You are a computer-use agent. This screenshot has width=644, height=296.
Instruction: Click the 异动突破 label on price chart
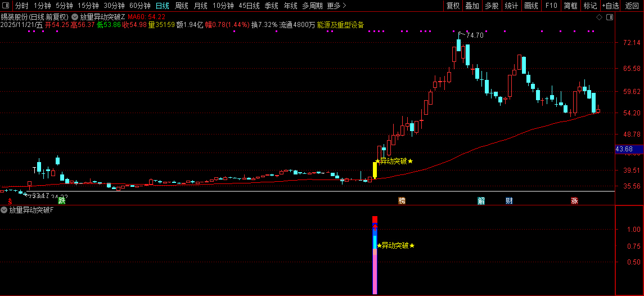pyautogui.click(x=394, y=161)
